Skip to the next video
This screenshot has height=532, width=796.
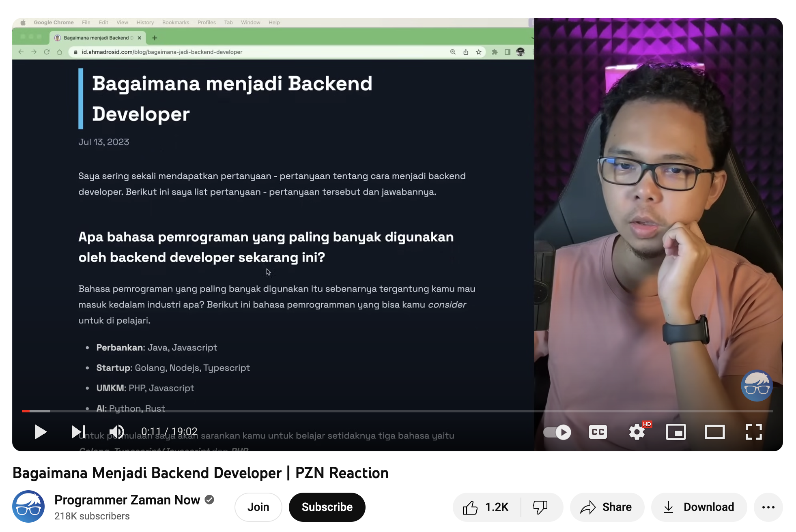click(x=79, y=432)
